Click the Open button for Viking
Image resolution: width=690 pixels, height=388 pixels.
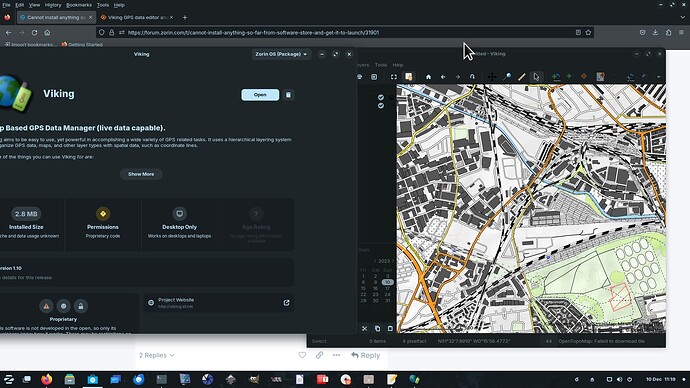click(x=260, y=95)
